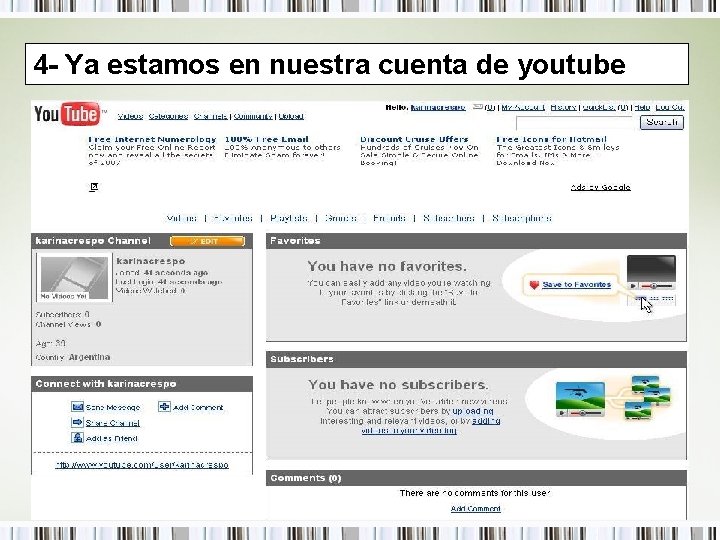The height and width of the screenshot is (540, 720).
Task: Click the Search button
Action: pyautogui.click(x=662, y=122)
